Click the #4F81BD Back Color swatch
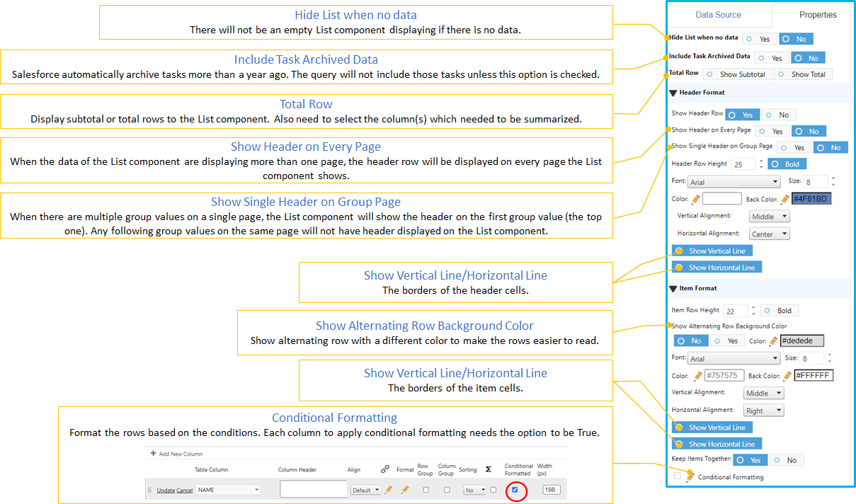The width and height of the screenshot is (856, 504). [x=811, y=199]
